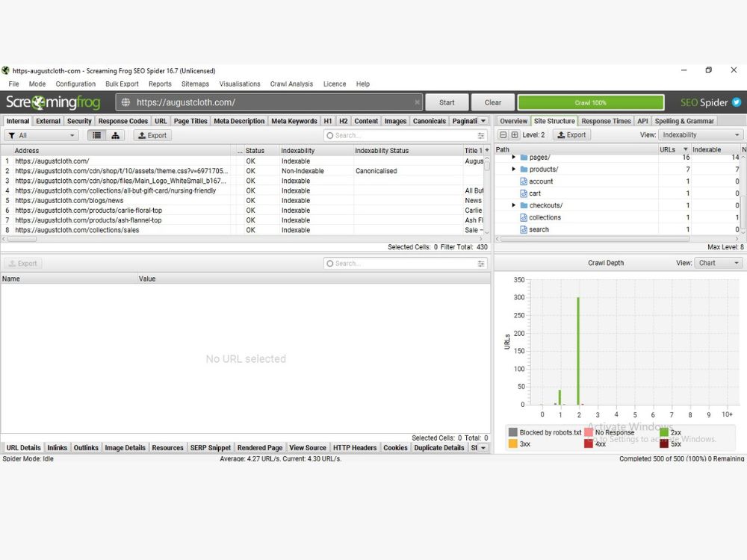Screen dimensions: 747x560
Task: Open the Configuration menu
Action: pos(75,84)
